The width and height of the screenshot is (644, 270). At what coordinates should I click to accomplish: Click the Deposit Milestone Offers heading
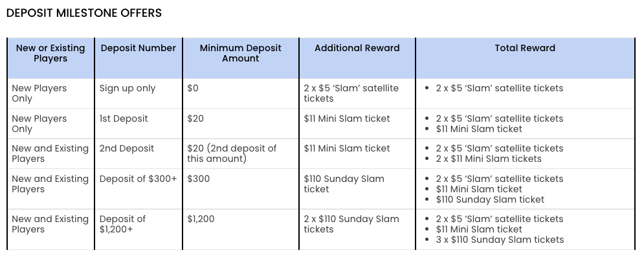[83, 13]
